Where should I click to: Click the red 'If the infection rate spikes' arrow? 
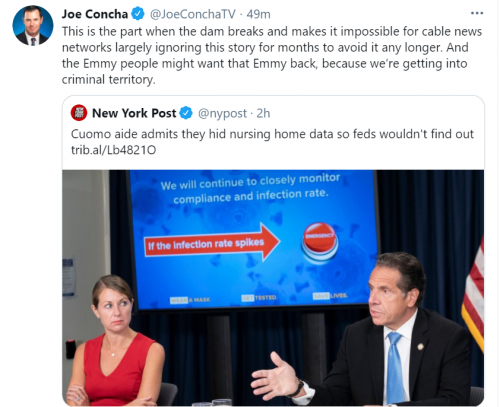pyautogui.click(x=212, y=243)
